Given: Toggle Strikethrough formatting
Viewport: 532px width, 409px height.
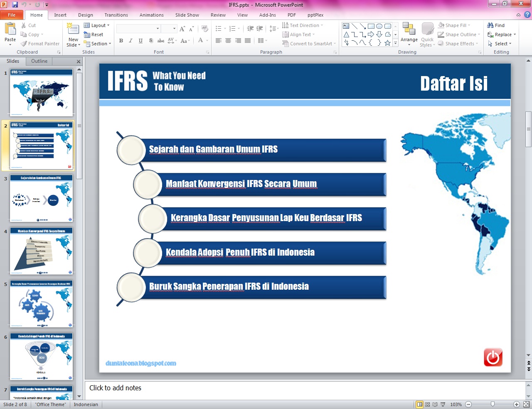Looking at the screenshot, I should [x=160, y=41].
